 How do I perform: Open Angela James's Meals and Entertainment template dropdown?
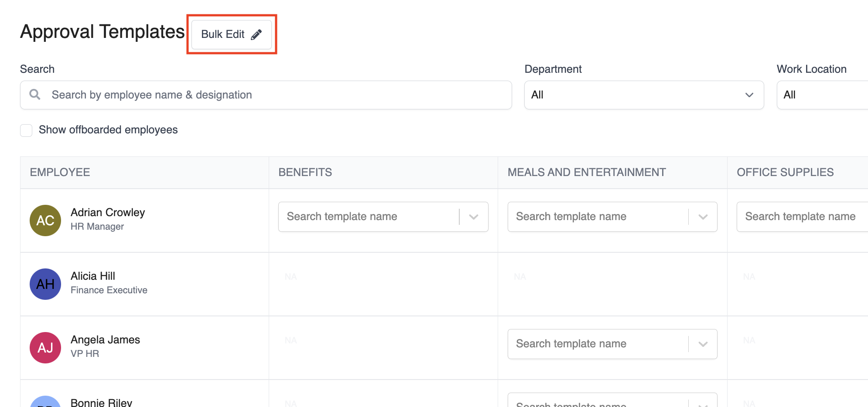tap(612, 344)
